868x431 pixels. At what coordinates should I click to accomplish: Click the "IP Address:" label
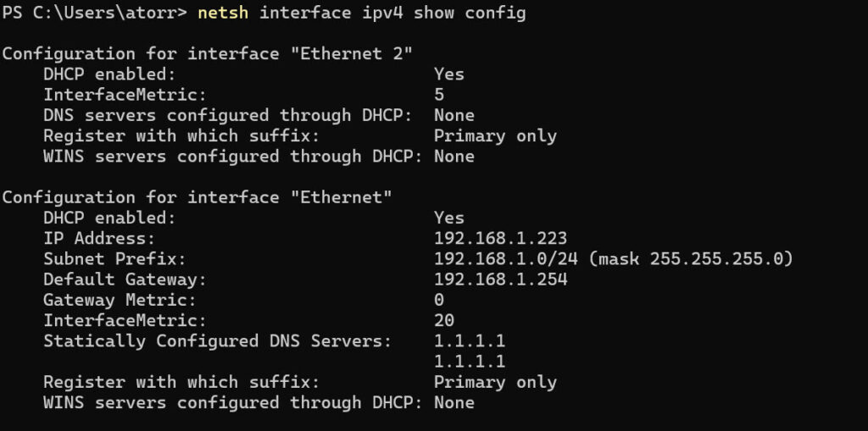[x=100, y=239]
